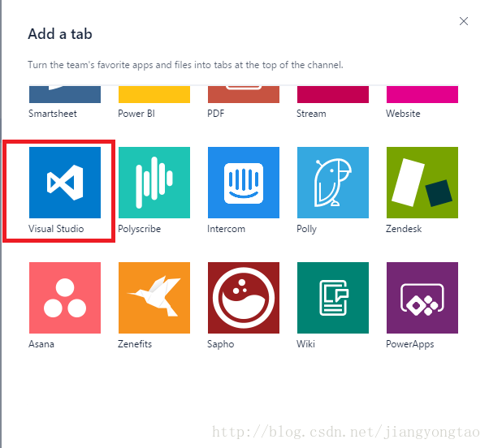The width and height of the screenshot is (489, 448).
Task: Add the PowerApps app tile
Action: (x=422, y=298)
